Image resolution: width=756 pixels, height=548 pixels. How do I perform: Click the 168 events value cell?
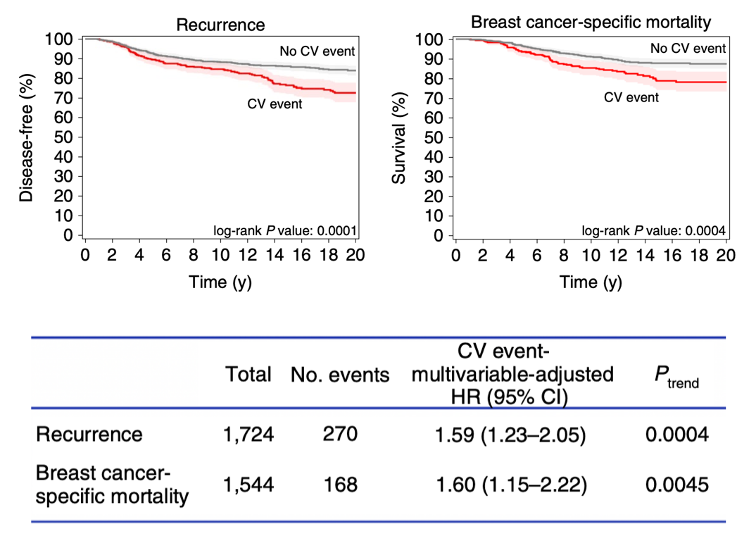coord(340,485)
